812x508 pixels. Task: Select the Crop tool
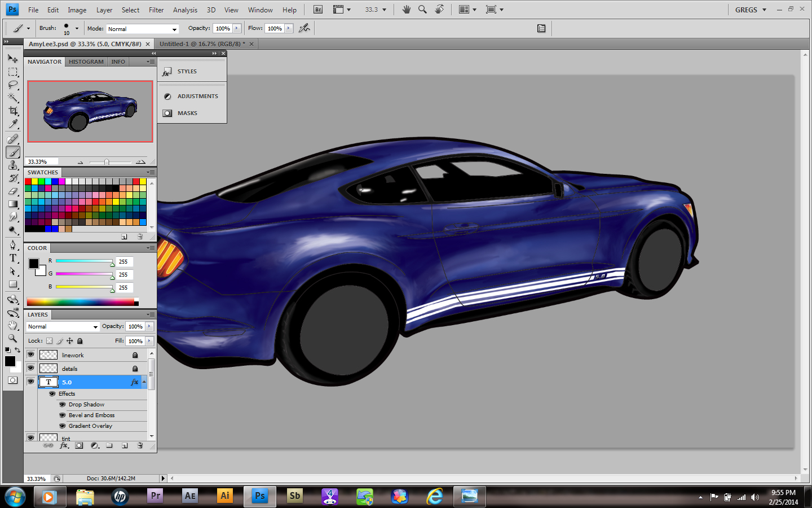coord(13,111)
